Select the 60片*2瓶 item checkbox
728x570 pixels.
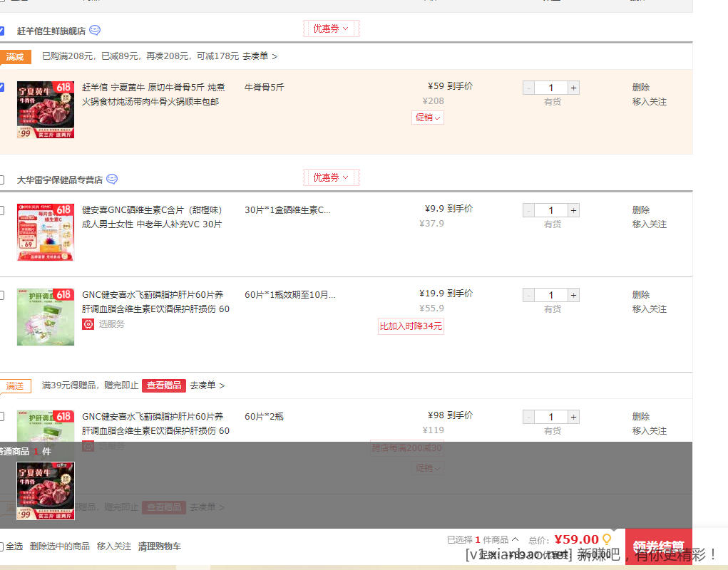(1, 417)
